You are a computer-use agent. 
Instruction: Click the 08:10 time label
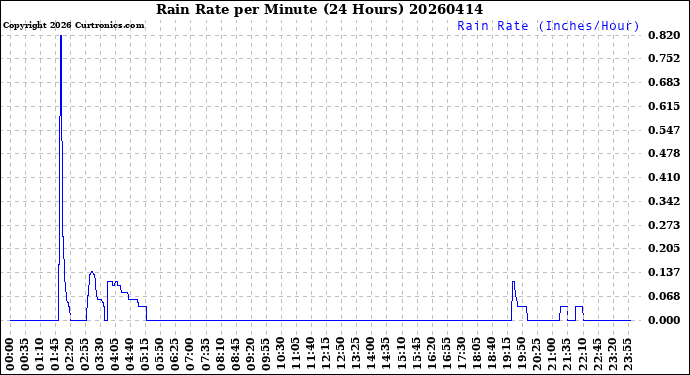pyautogui.click(x=221, y=355)
